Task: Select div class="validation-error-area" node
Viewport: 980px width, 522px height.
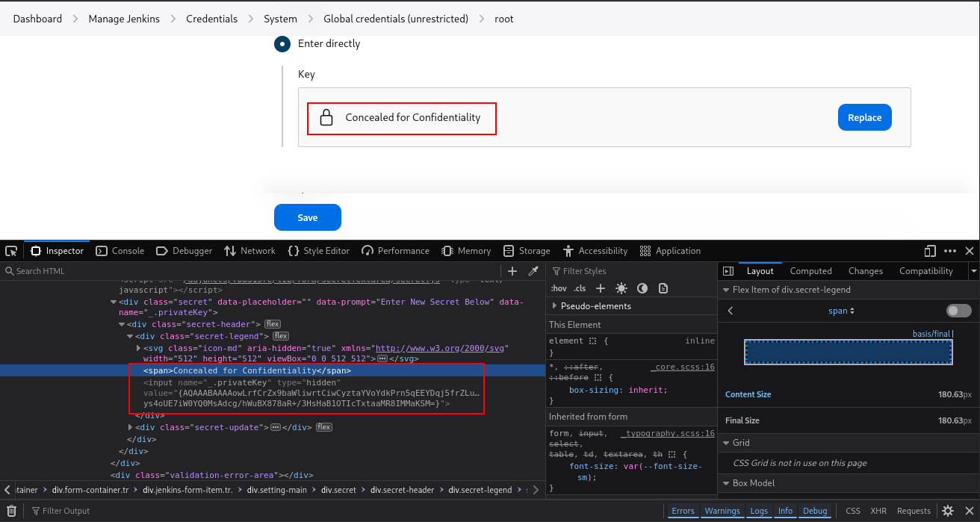Action: point(211,474)
